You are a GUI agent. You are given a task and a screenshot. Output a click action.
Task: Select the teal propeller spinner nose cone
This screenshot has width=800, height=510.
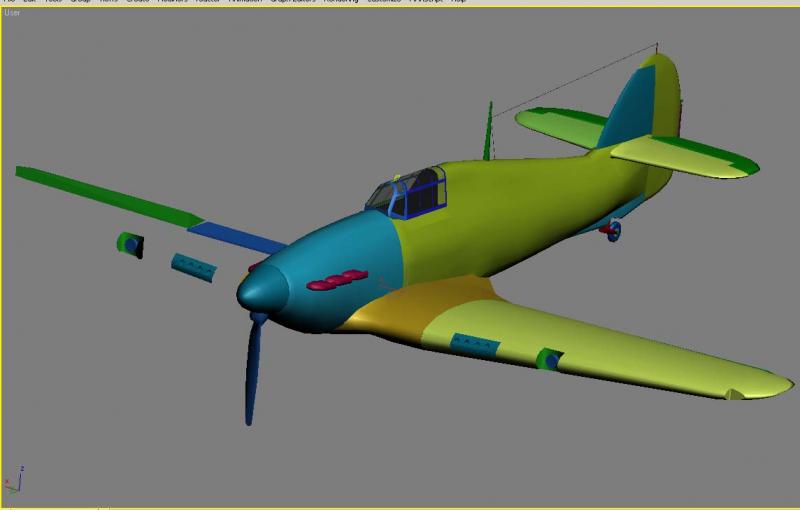coord(262,290)
